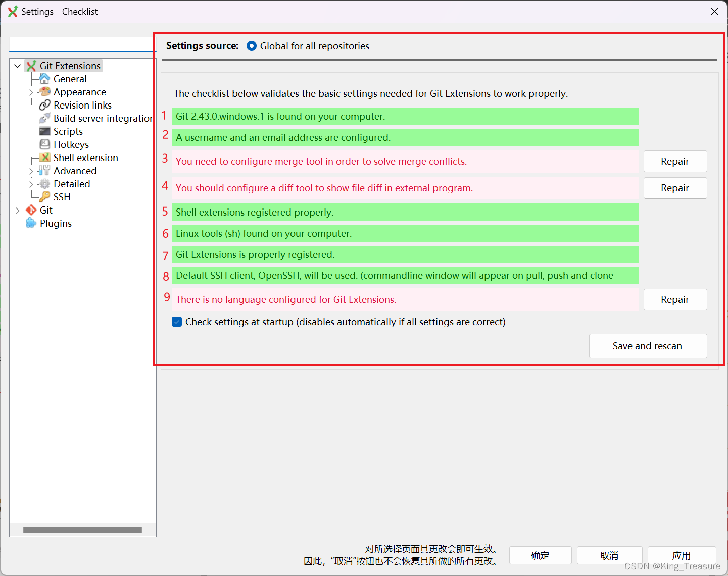728x576 pixels.
Task: Repair the diff tool configuration
Action: pyautogui.click(x=675, y=188)
